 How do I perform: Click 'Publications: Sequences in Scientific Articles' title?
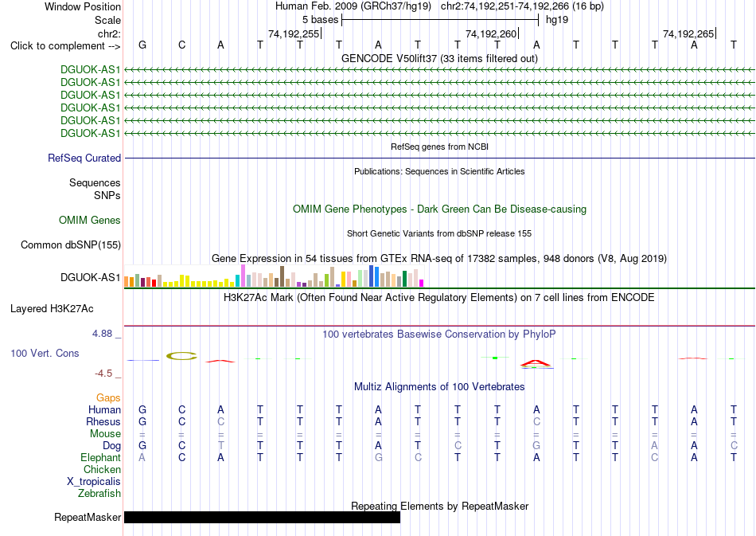coord(440,171)
